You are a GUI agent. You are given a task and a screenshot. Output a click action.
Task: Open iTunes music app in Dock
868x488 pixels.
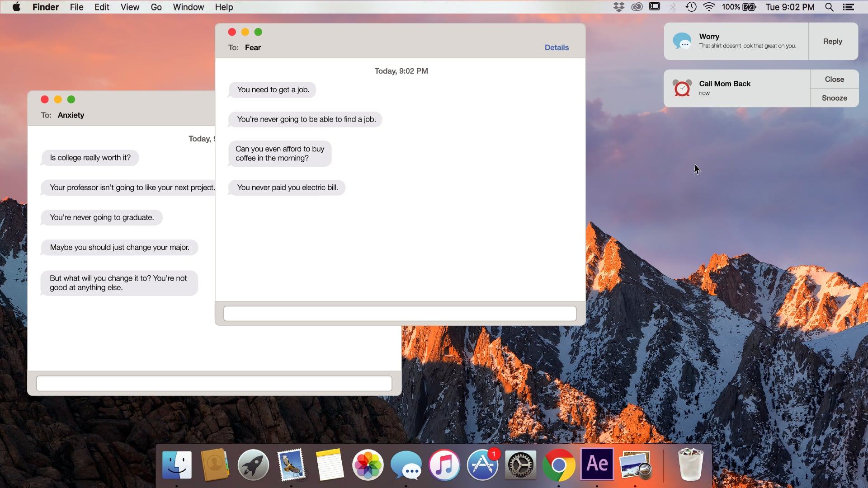point(444,465)
